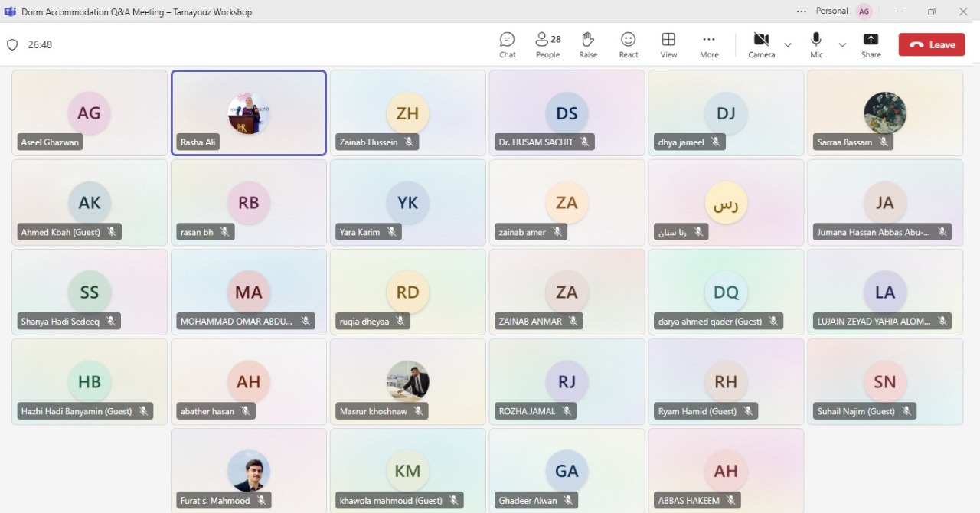The width and height of the screenshot is (980, 513).
Task: Toggle the Mic mute state
Action: (x=816, y=44)
